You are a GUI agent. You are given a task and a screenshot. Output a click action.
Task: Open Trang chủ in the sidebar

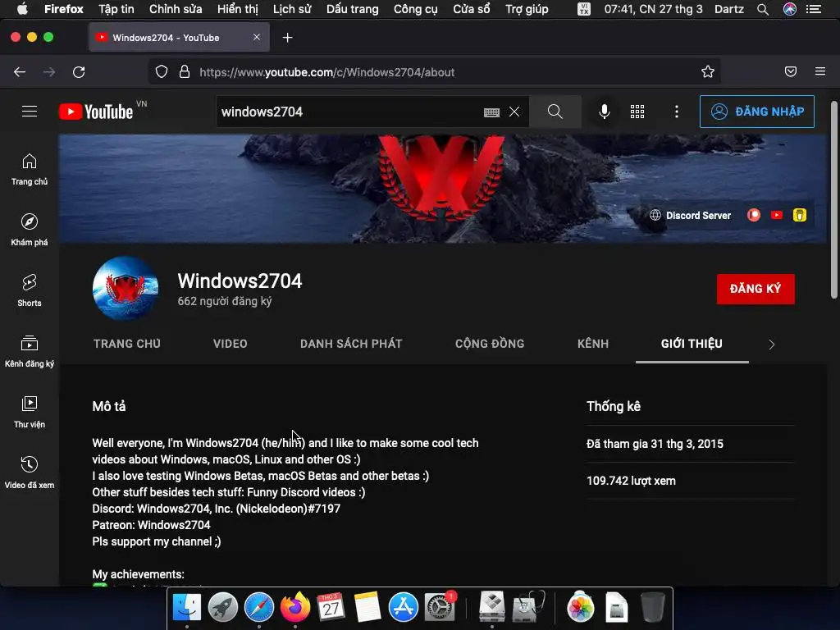tap(30, 169)
